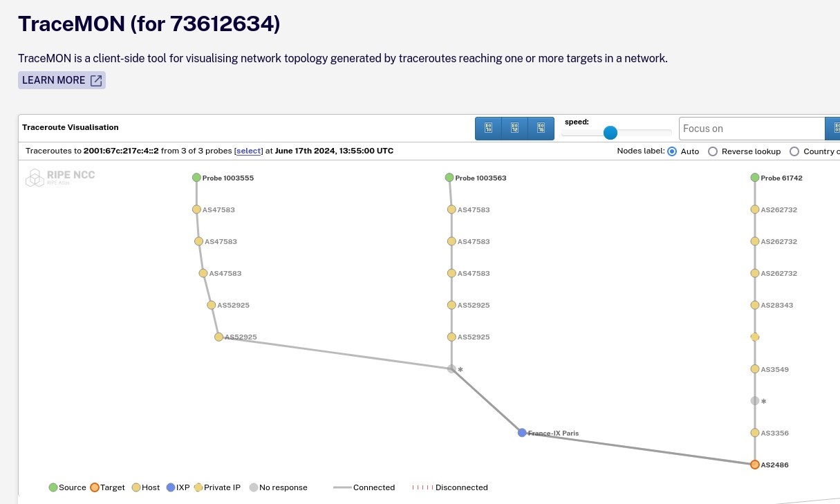
Task: Select the blue France-IX Paris IXP node
Action: coord(521,432)
